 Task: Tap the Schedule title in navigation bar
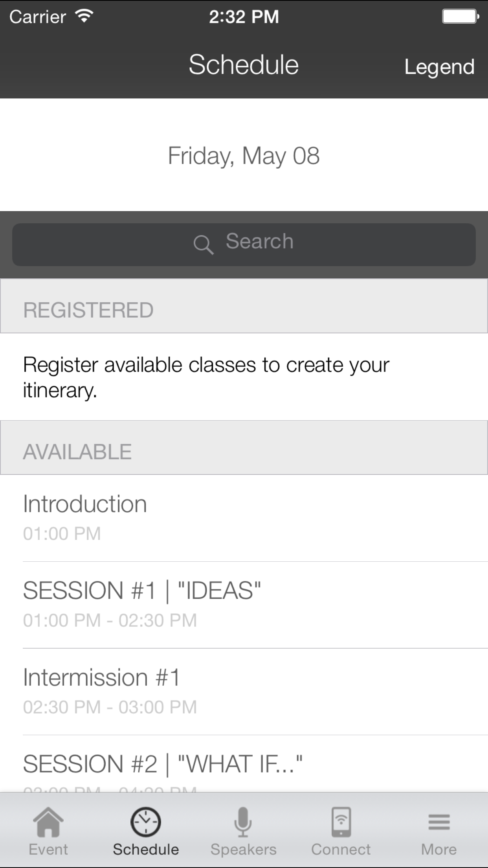(x=244, y=64)
